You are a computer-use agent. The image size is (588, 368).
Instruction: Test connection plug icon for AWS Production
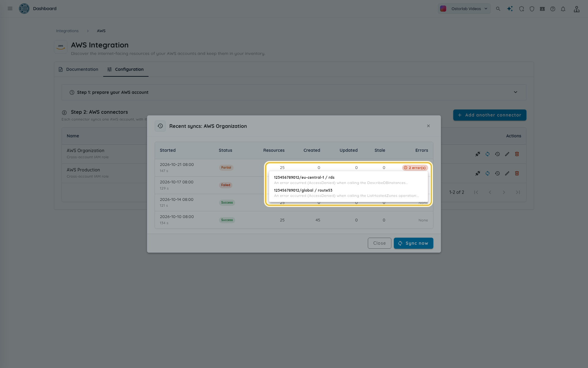pyautogui.click(x=478, y=173)
